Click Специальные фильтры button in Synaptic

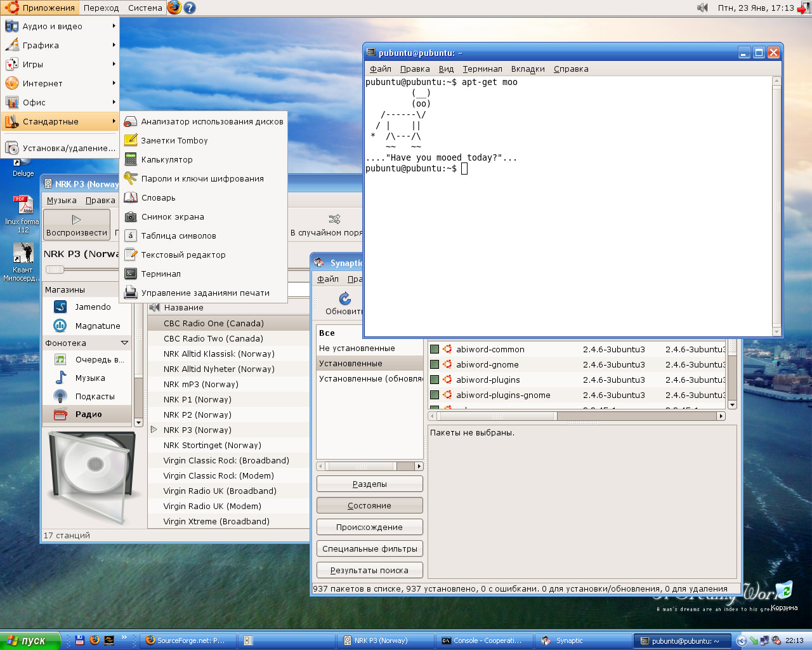(370, 548)
